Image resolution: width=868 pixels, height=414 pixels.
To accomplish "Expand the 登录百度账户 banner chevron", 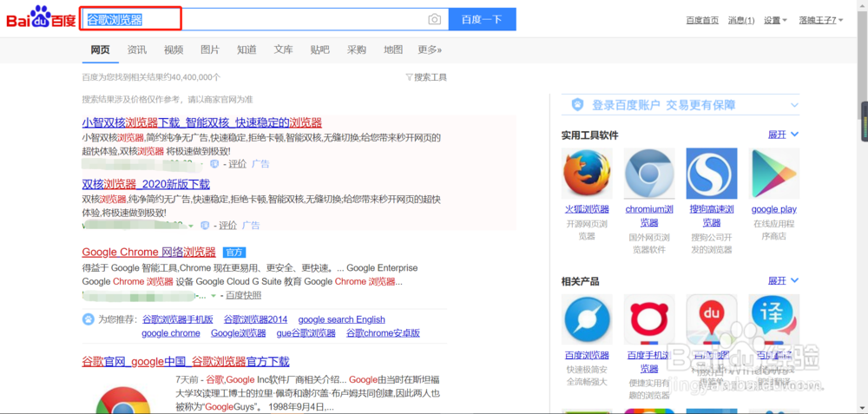I will pyautogui.click(x=794, y=105).
